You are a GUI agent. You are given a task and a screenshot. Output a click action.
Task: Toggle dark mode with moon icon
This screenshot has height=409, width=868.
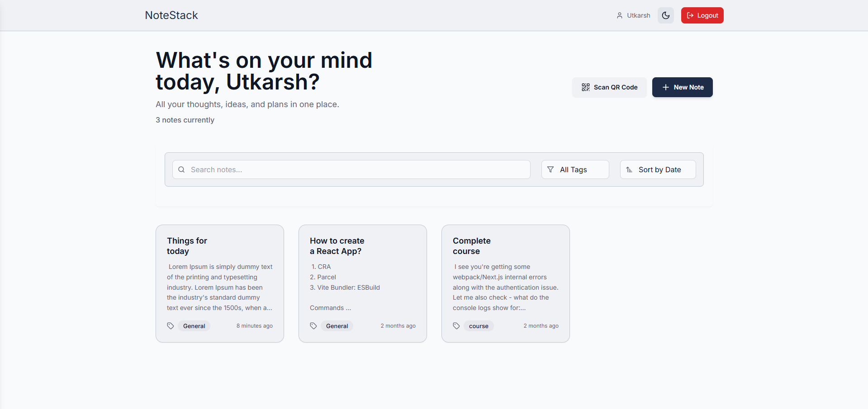tap(665, 15)
